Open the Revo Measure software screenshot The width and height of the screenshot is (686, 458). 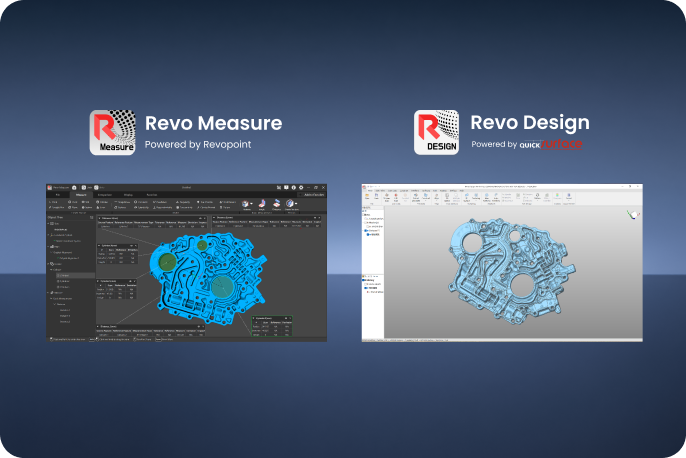pos(187,262)
